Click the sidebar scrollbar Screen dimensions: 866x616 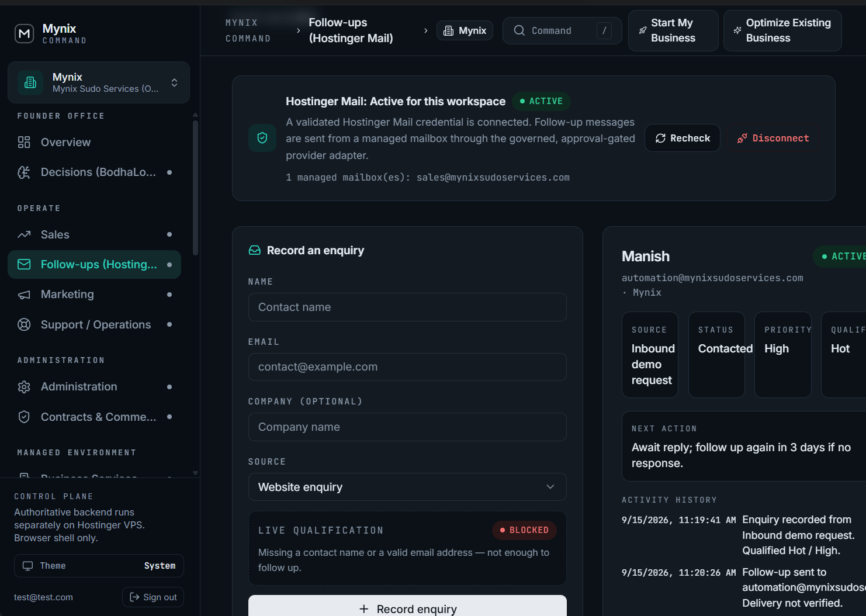[x=195, y=187]
